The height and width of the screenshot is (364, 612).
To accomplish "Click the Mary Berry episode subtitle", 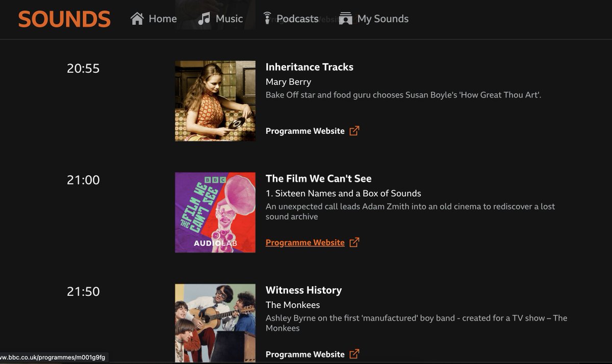I will tap(288, 82).
